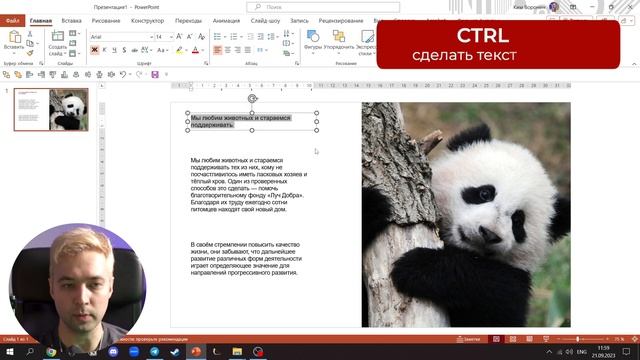
Task: Clear all formatting icon in font group
Action: [201, 37]
